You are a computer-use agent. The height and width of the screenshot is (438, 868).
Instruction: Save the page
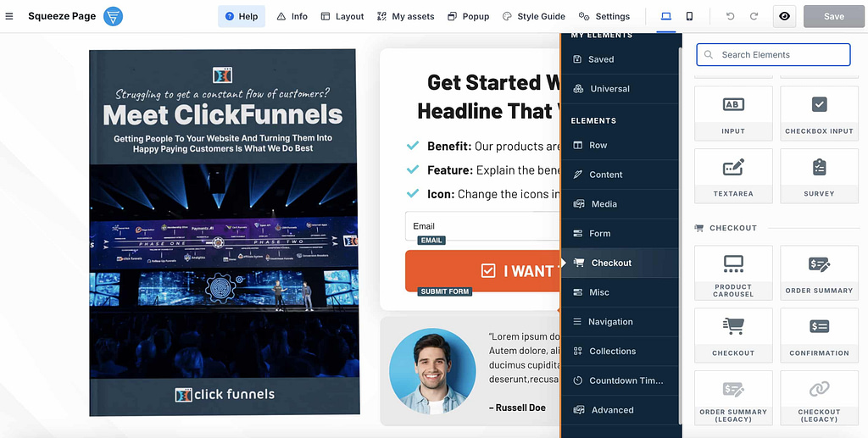(834, 17)
